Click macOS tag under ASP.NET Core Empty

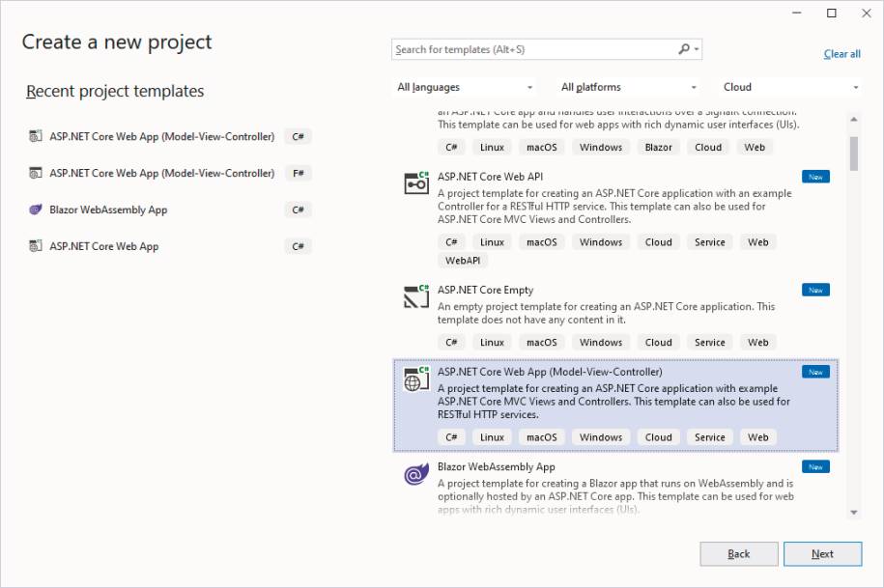542,343
